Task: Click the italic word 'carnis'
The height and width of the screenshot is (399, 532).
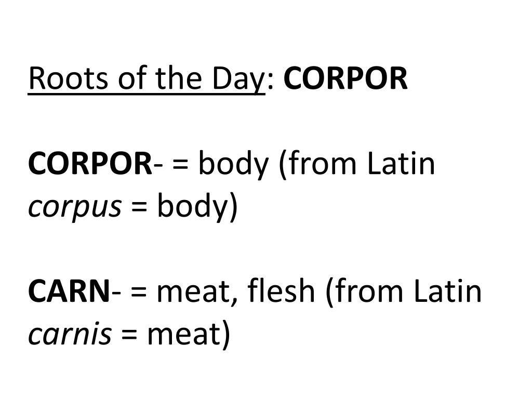Action: 70,334
